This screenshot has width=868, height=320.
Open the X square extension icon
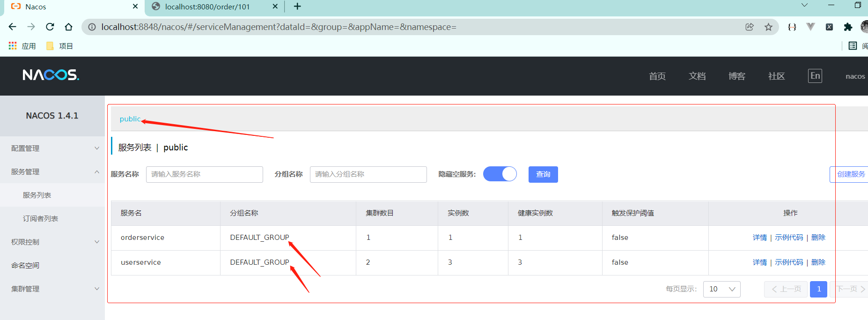(x=829, y=27)
